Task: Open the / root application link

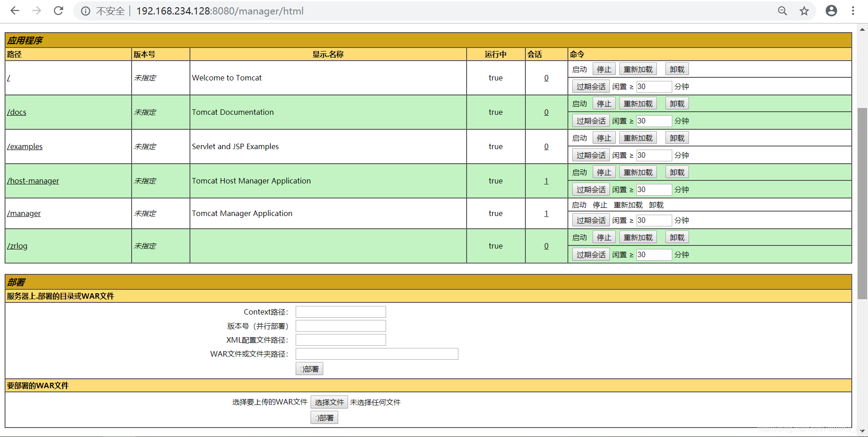Action: [9, 78]
